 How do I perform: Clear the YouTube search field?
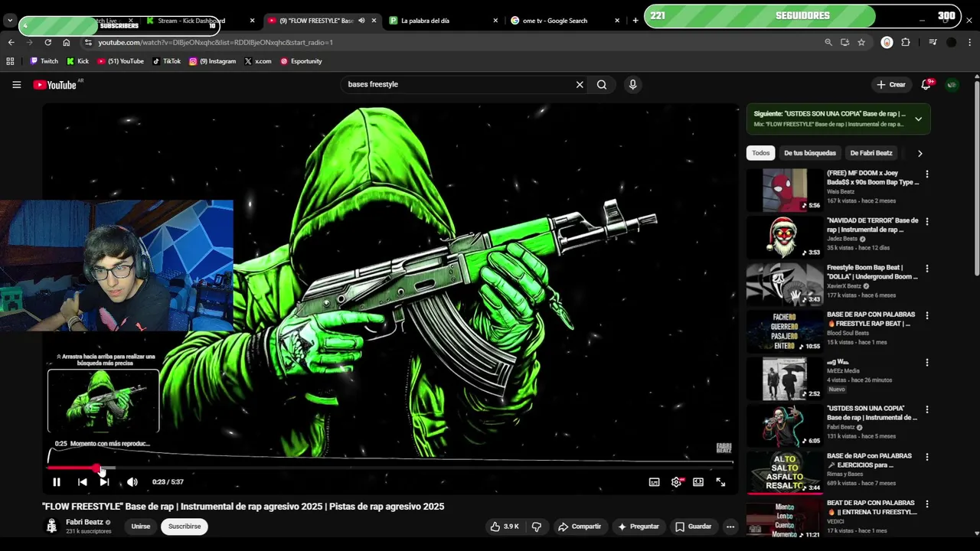point(580,85)
